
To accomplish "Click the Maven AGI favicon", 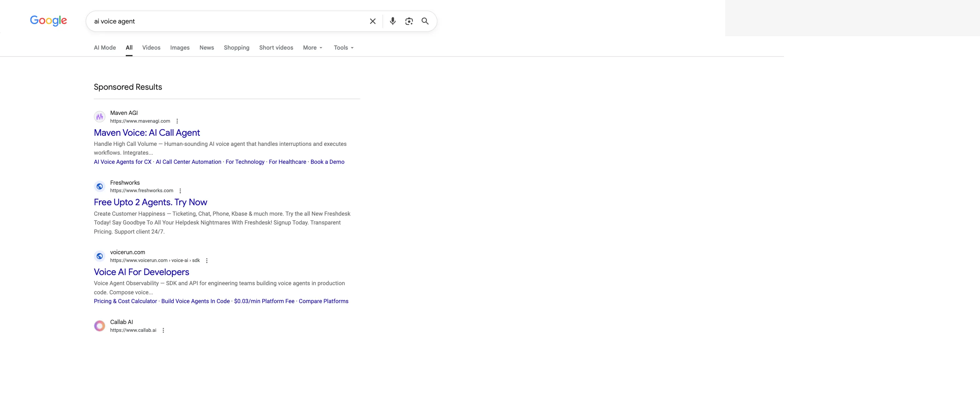I will [100, 116].
